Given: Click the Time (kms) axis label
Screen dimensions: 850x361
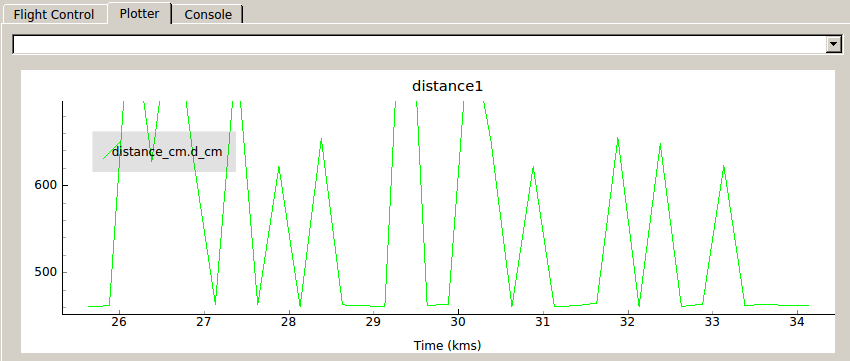Looking at the screenshot, I should click(x=447, y=345).
